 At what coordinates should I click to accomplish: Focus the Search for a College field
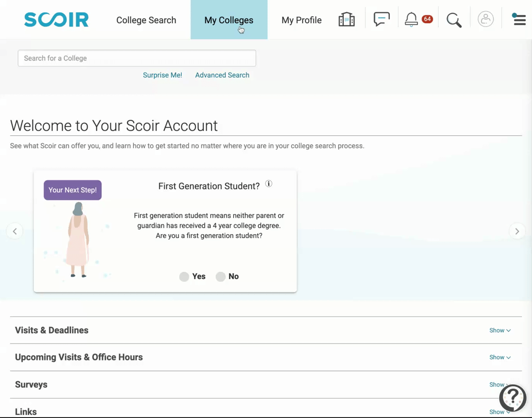tap(137, 58)
